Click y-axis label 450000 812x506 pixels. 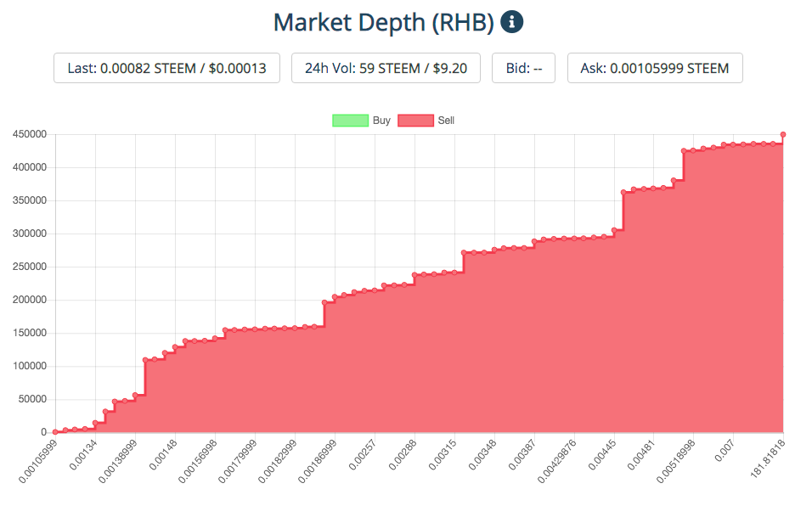click(30, 134)
